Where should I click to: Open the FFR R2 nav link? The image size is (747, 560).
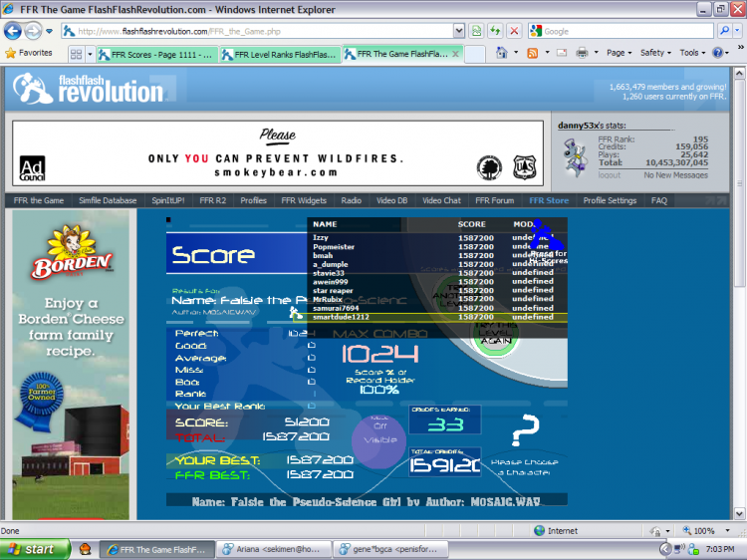point(212,200)
